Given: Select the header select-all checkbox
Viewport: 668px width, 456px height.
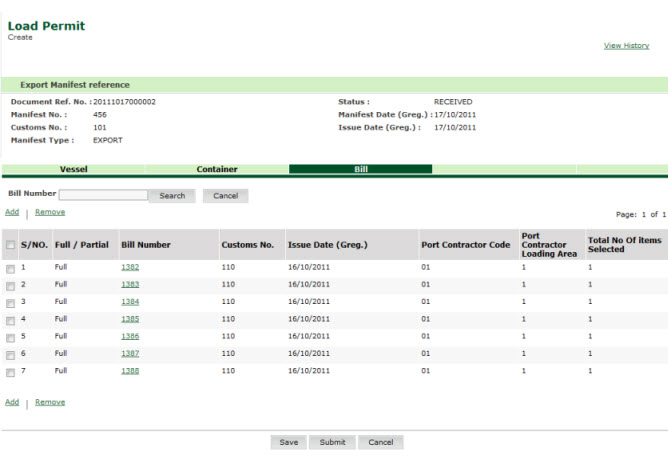Looking at the screenshot, I should click(x=10, y=245).
